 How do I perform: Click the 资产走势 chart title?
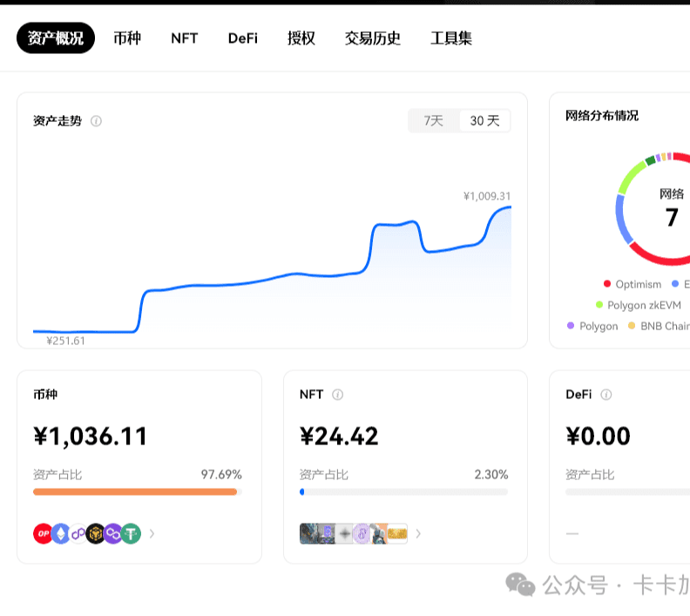coord(57,121)
